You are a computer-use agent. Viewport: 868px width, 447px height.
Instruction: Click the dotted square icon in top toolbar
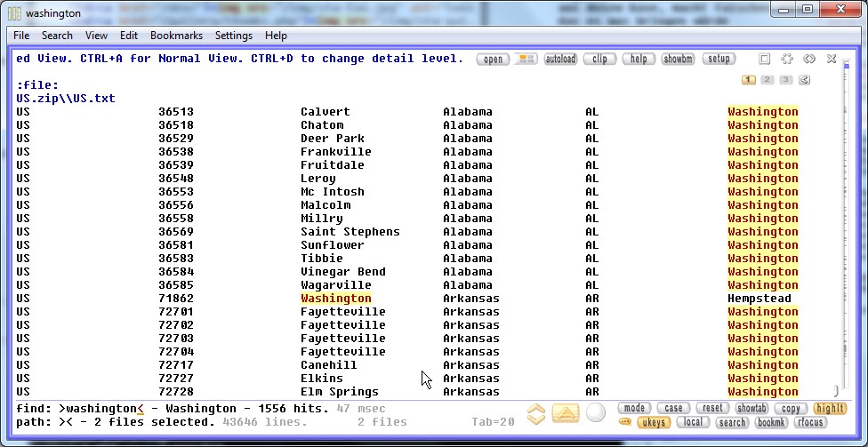787,60
